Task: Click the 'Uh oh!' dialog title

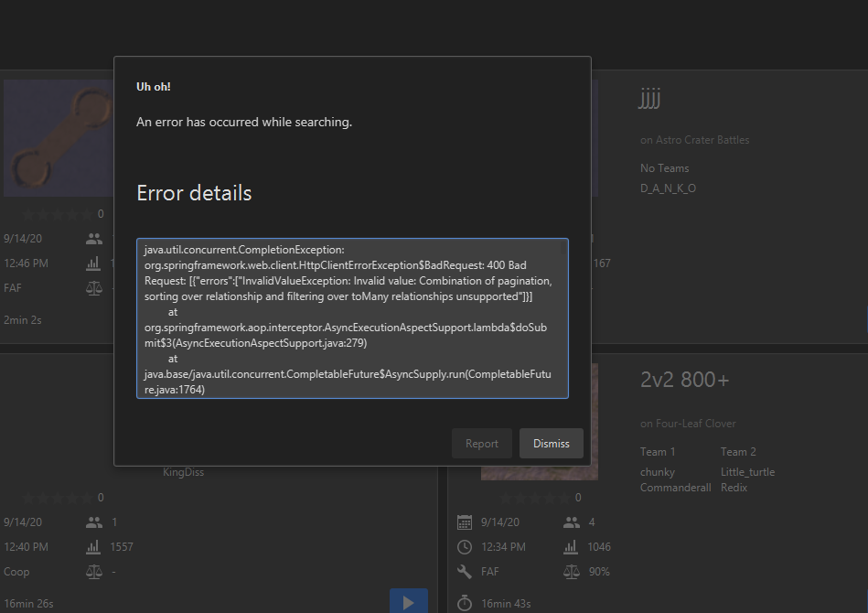Action: click(x=154, y=87)
